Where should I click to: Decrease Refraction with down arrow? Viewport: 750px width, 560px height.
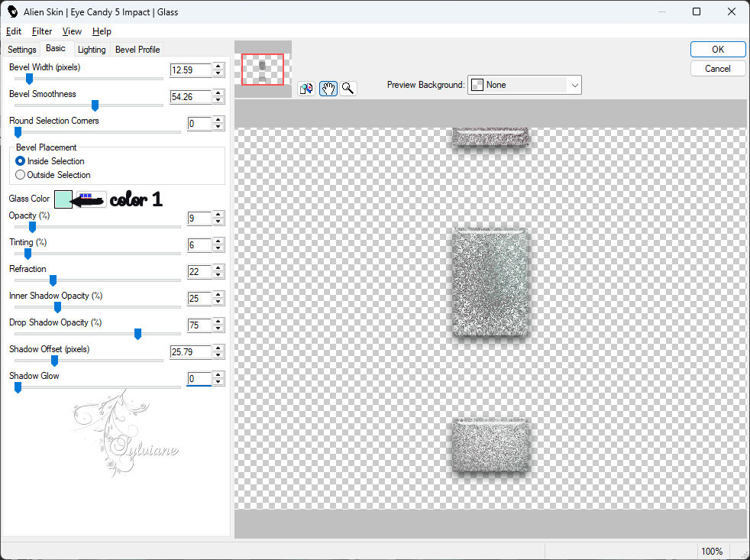point(218,275)
